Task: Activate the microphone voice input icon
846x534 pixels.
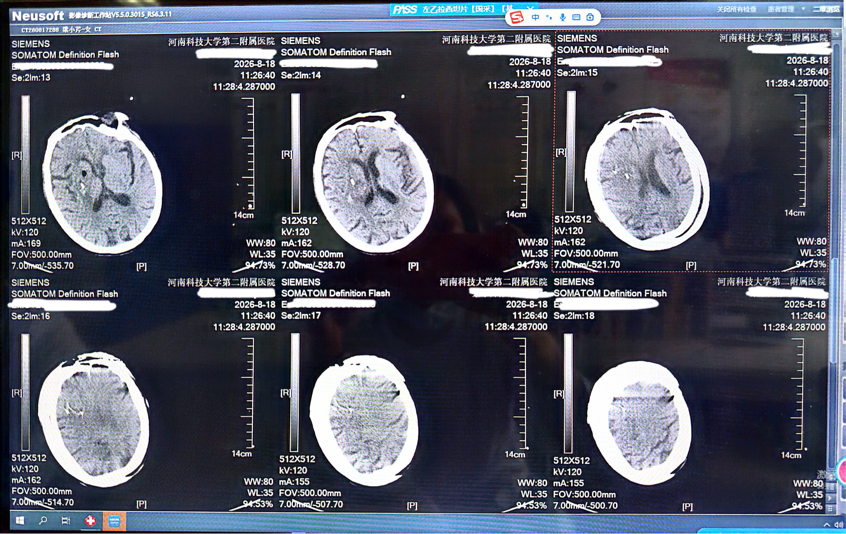Action: coord(563,18)
